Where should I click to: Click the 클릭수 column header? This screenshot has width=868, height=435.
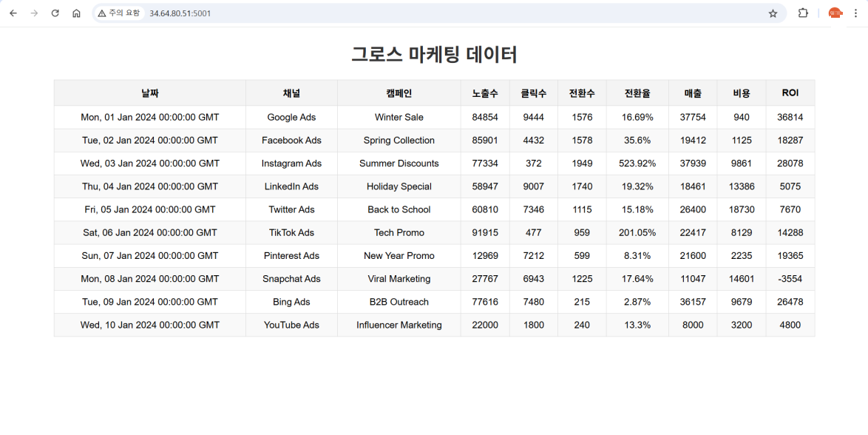click(534, 93)
